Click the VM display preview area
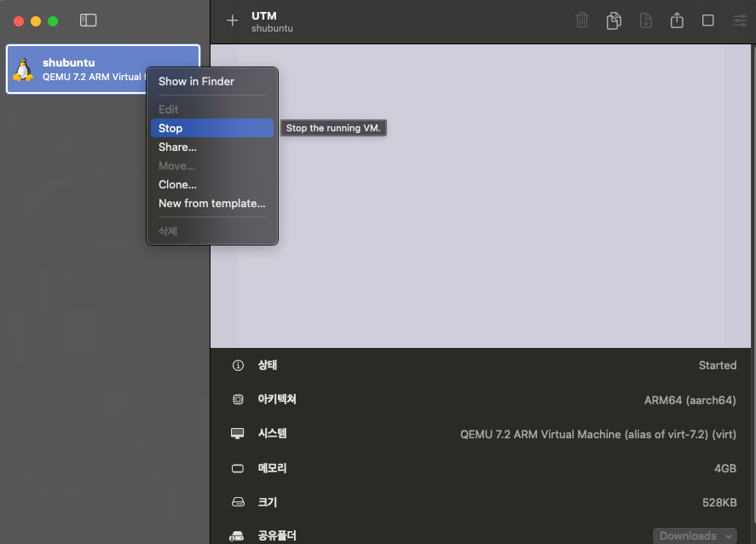Screen dimensions: 756x544 coord(481,196)
